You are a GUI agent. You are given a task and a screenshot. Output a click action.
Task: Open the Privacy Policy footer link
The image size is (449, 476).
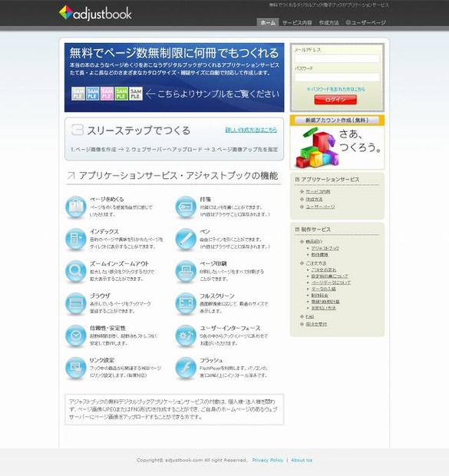point(267,460)
